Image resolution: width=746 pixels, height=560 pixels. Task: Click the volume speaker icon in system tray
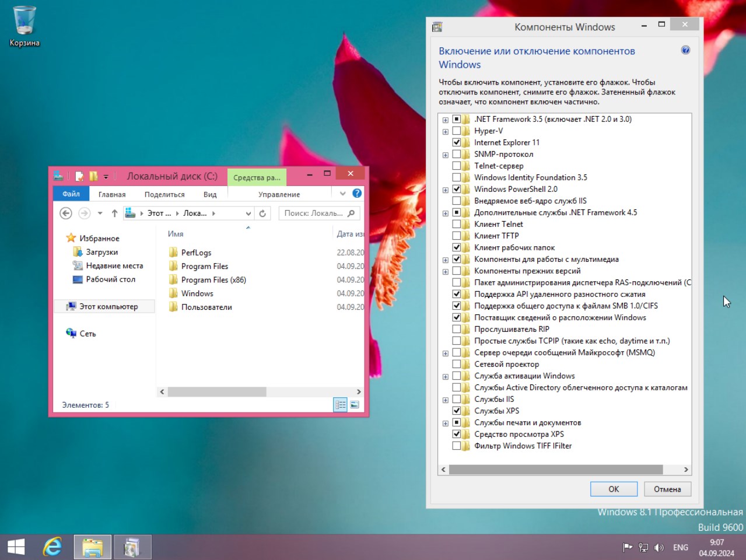click(659, 547)
